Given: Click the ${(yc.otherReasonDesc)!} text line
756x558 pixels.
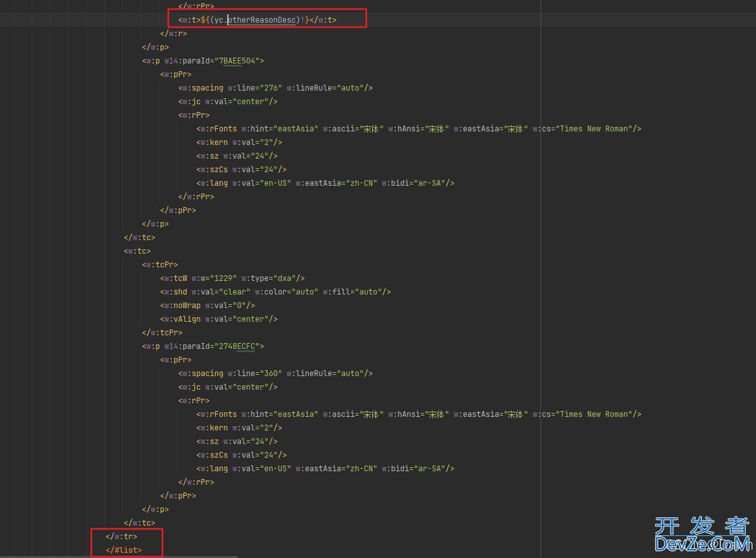Looking at the screenshot, I should click(257, 20).
